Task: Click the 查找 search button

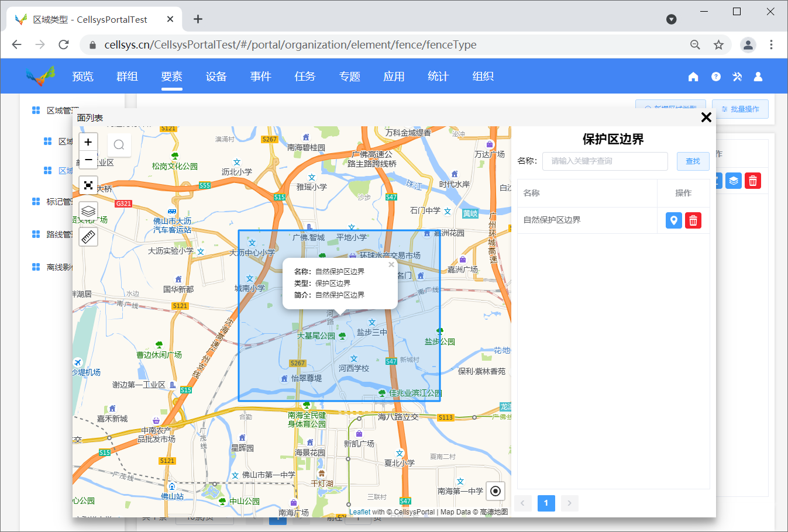Action: tap(693, 161)
